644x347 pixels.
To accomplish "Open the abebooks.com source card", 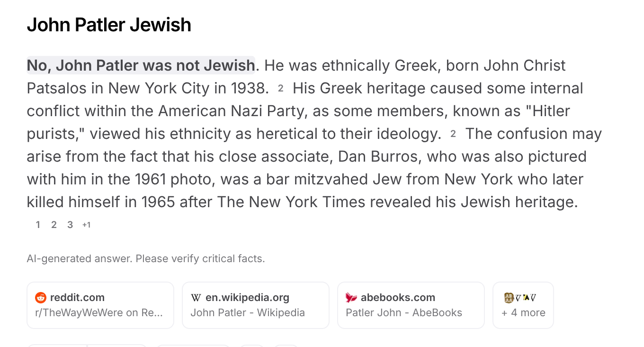I will point(411,305).
